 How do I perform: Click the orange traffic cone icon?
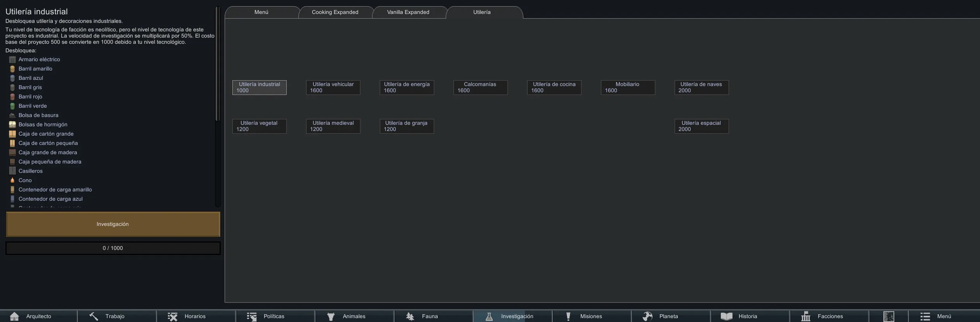[12, 180]
